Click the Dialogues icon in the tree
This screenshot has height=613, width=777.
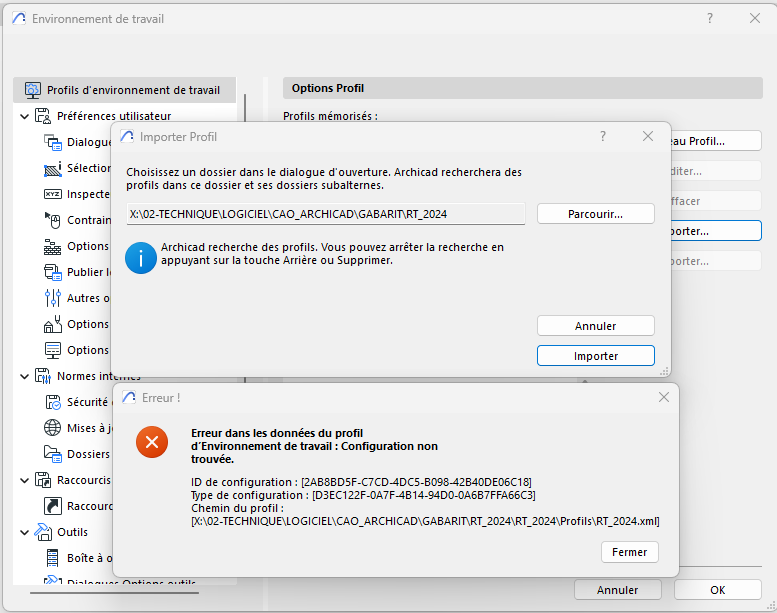53,142
